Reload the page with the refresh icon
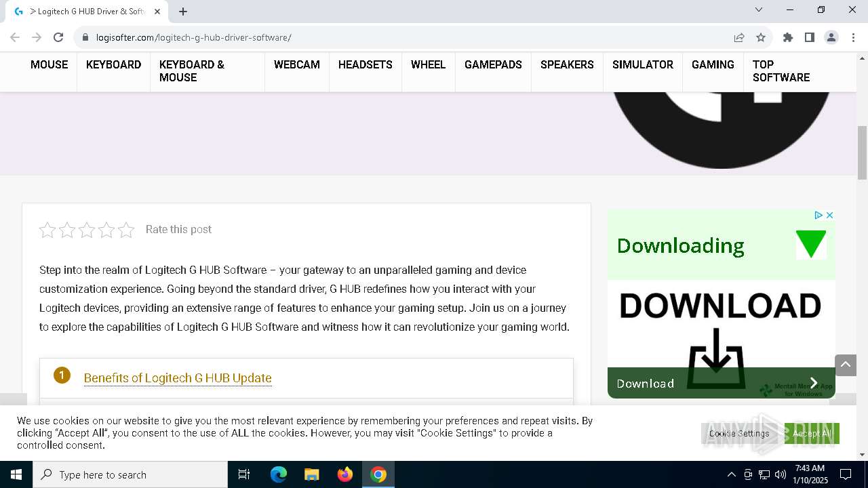This screenshot has width=868, height=488. coord(58,37)
